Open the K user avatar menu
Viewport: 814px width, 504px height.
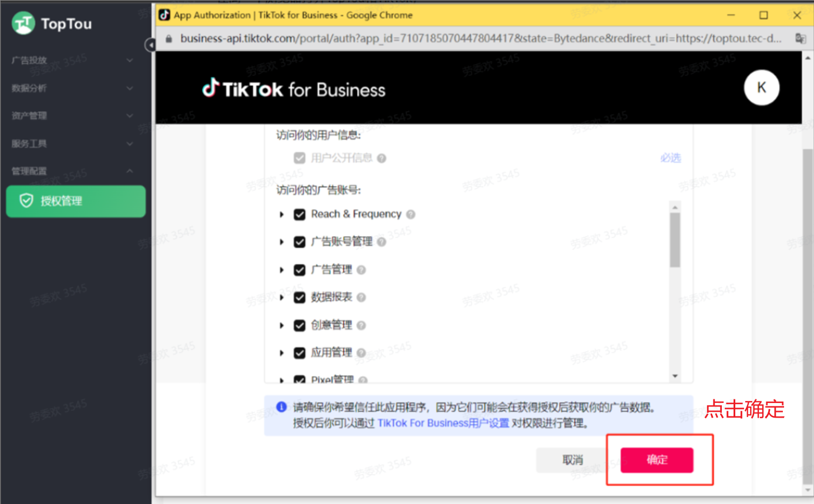coord(762,88)
